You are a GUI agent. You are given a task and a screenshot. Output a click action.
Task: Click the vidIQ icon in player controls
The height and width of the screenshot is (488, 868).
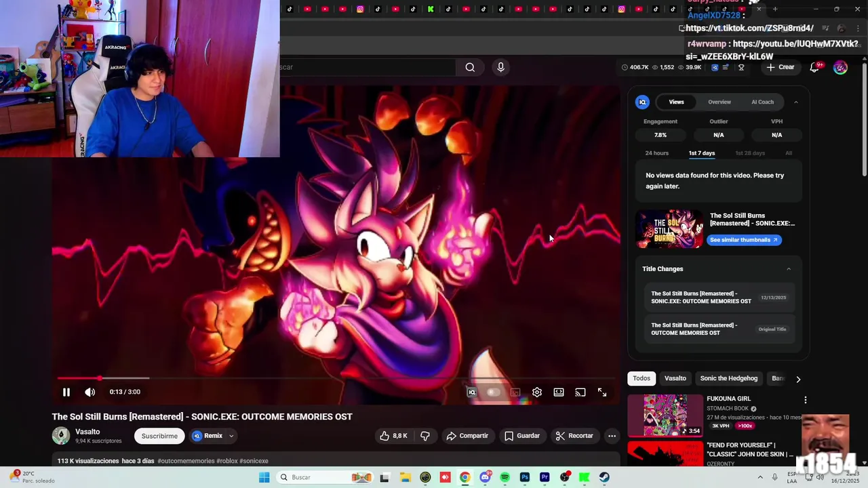pos(471,392)
